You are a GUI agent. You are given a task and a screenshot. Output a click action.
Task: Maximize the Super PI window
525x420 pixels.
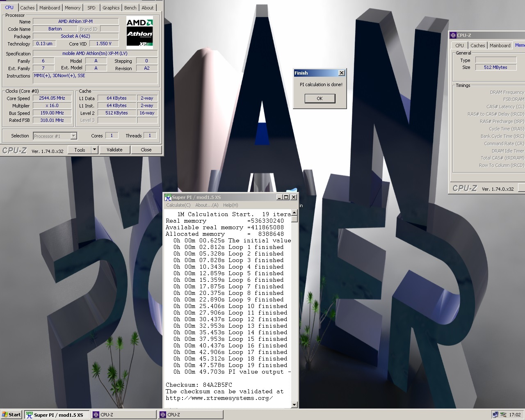[x=286, y=197]
